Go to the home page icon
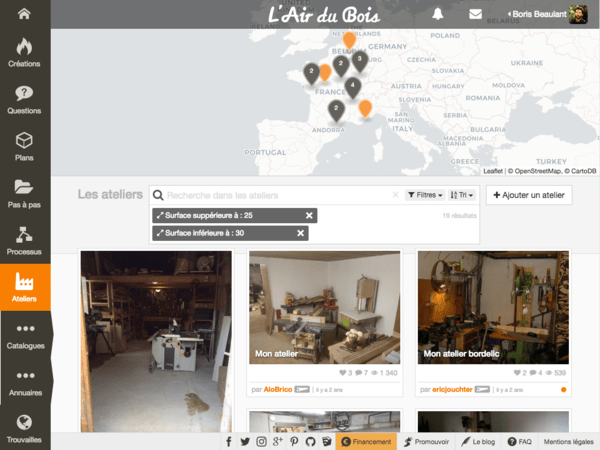This screenshot has width=600, height=450. pyautogui.click(x=24, y=13)
